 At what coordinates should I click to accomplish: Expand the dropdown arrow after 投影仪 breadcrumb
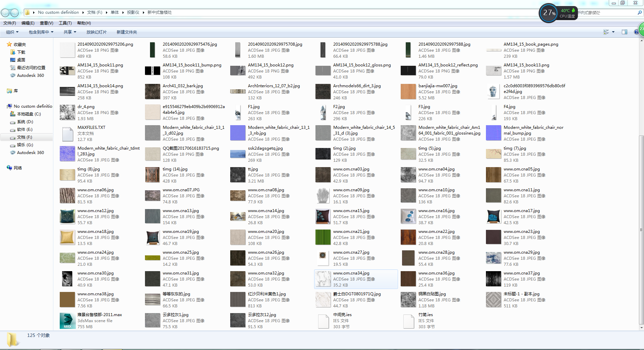tap(143, 12)
